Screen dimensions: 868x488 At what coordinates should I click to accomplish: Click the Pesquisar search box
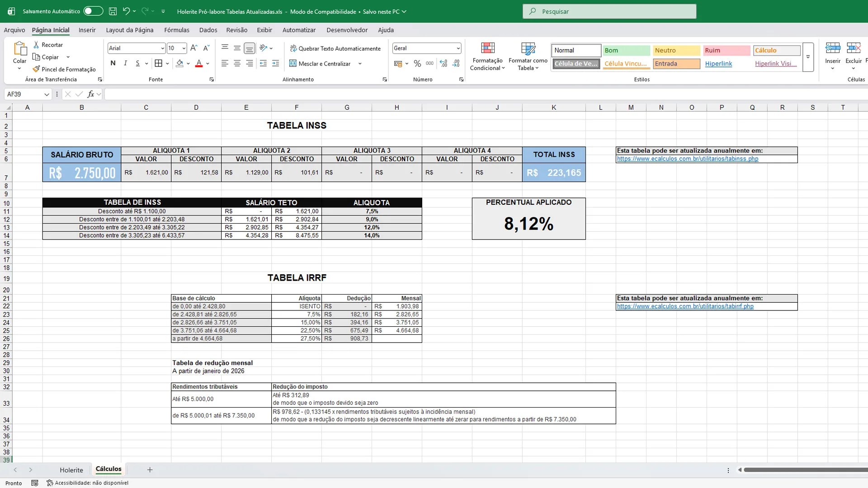point(609,11)
